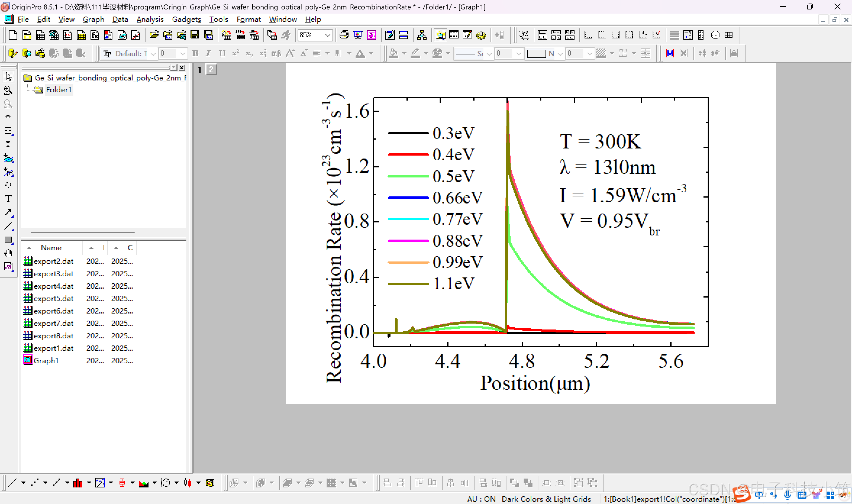Sort files by the Name column header

[x=51, y=248]
